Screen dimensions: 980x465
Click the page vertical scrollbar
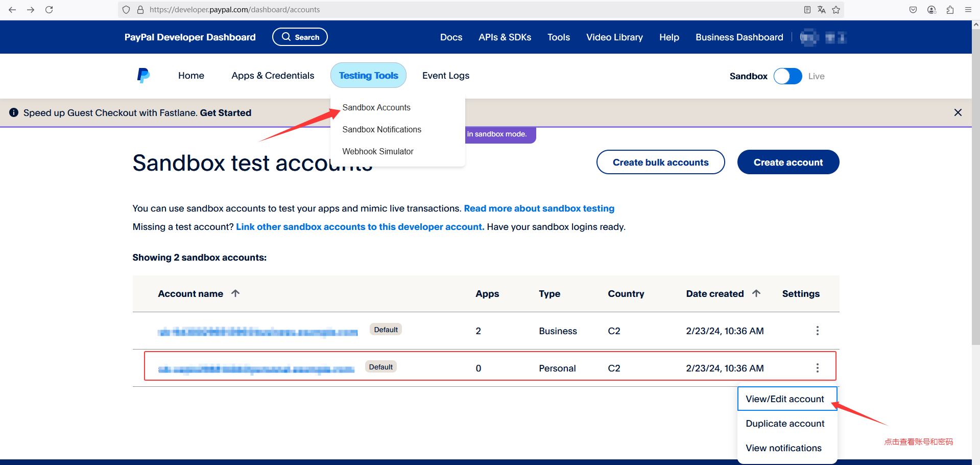976,187
